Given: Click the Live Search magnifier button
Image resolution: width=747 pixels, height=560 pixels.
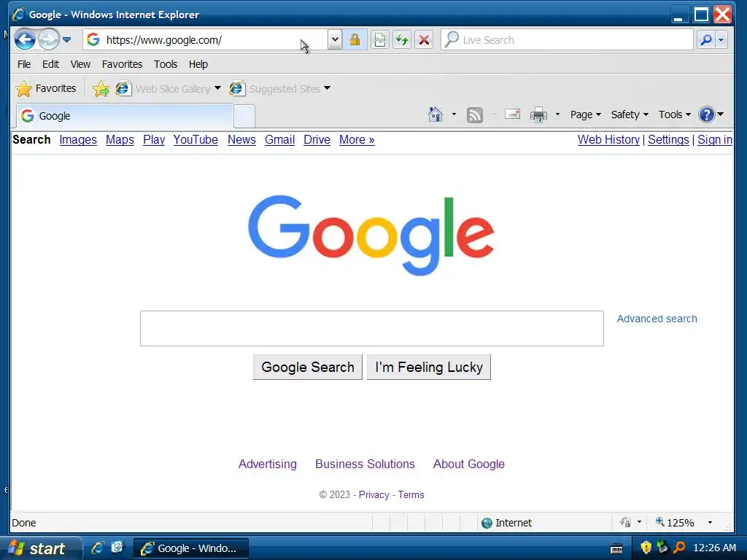Looking at the screenshot, I should (x=706, y=40).
